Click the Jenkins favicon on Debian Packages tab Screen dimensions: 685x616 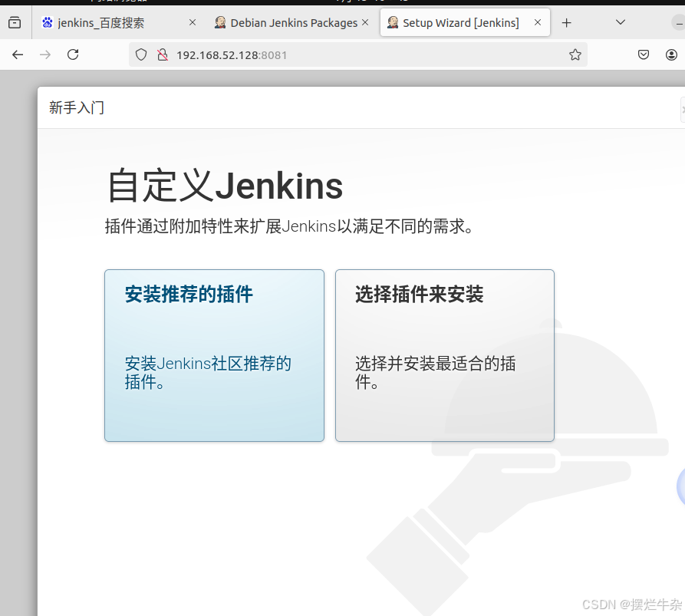pyautogui.click(x=220, y=22)
